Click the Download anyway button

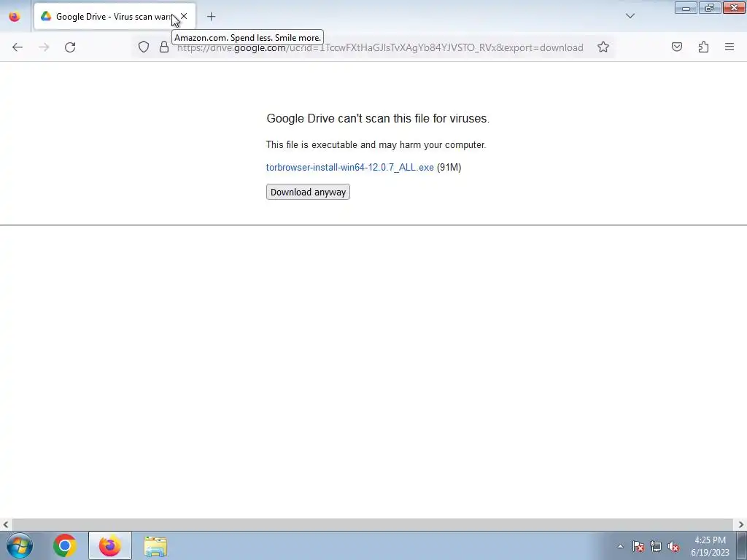(x=308, y=192)
